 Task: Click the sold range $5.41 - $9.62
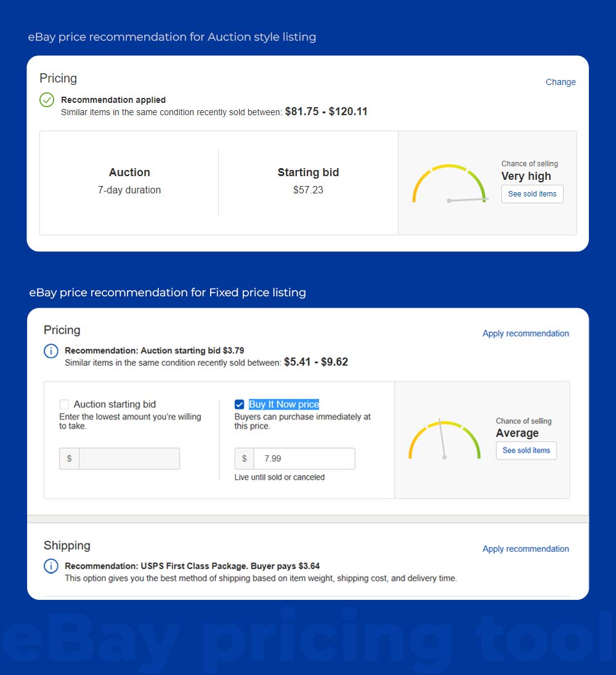click(316, 362)
